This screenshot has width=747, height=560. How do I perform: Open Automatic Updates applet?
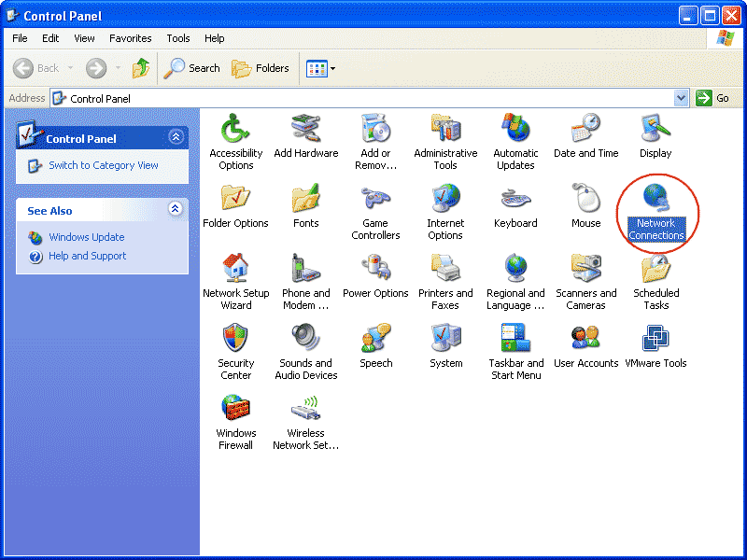(x=515, y=142)
